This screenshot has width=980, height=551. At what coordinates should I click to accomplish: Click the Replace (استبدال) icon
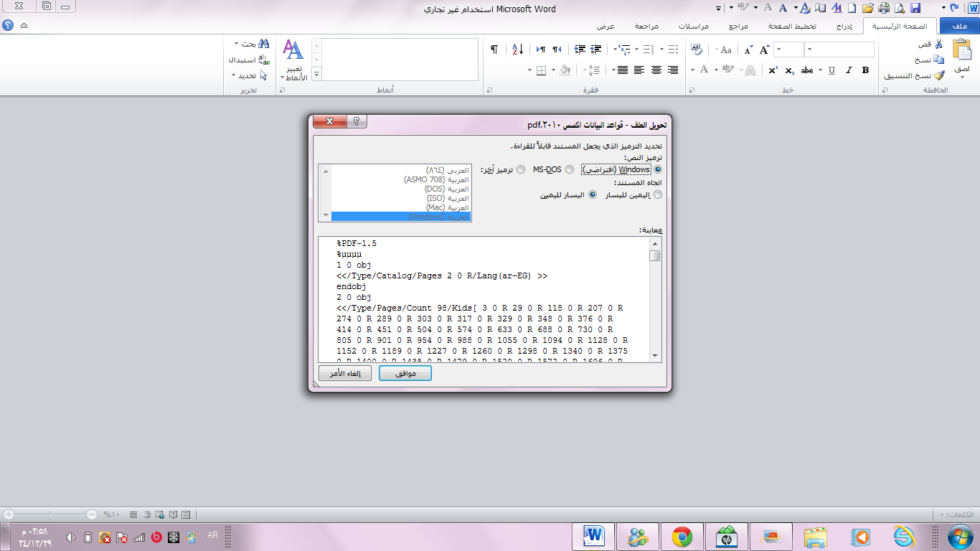pyautogui.click(x=264, y=60)
